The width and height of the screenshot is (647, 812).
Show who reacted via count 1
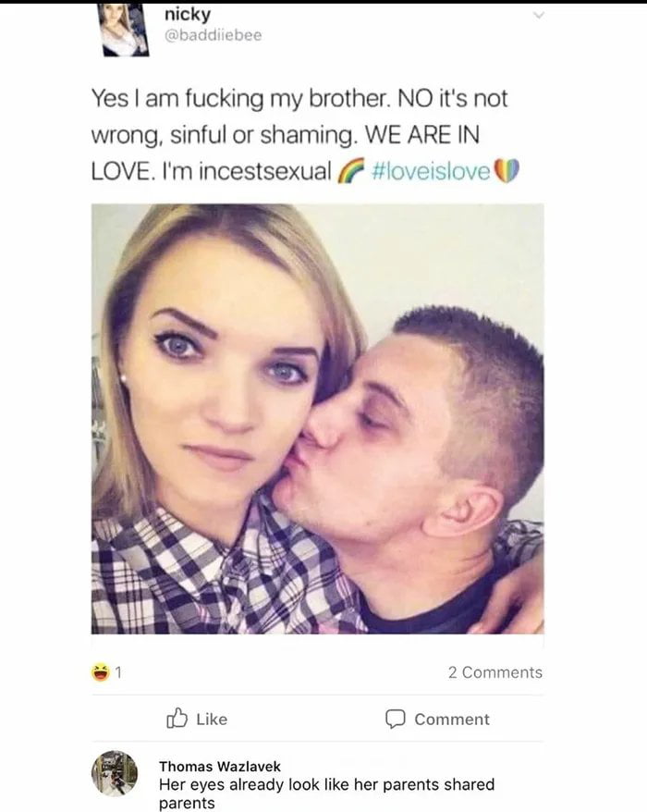click(x=118, y=672)
